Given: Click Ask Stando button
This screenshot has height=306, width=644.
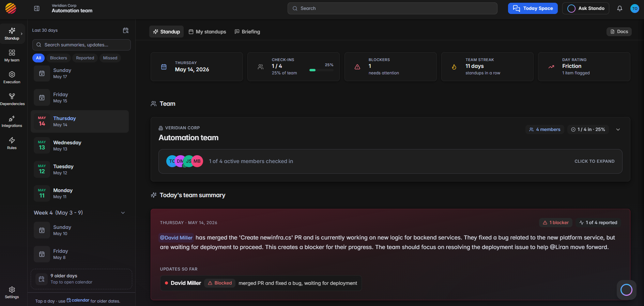Looking at the screenshot, I should [586, 9].
